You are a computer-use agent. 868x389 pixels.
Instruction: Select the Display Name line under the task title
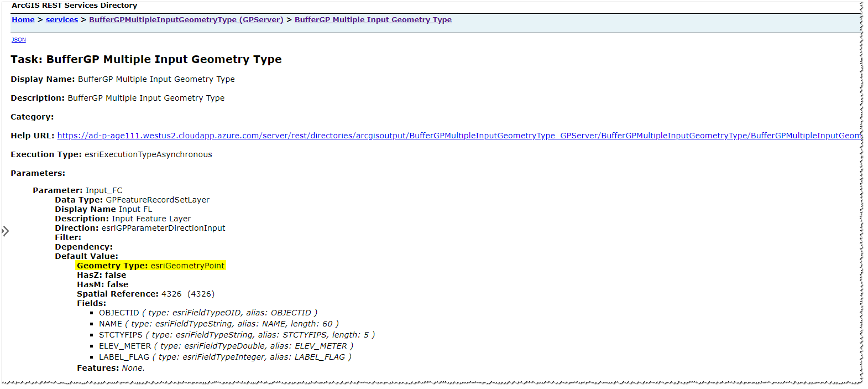[123, 79]
